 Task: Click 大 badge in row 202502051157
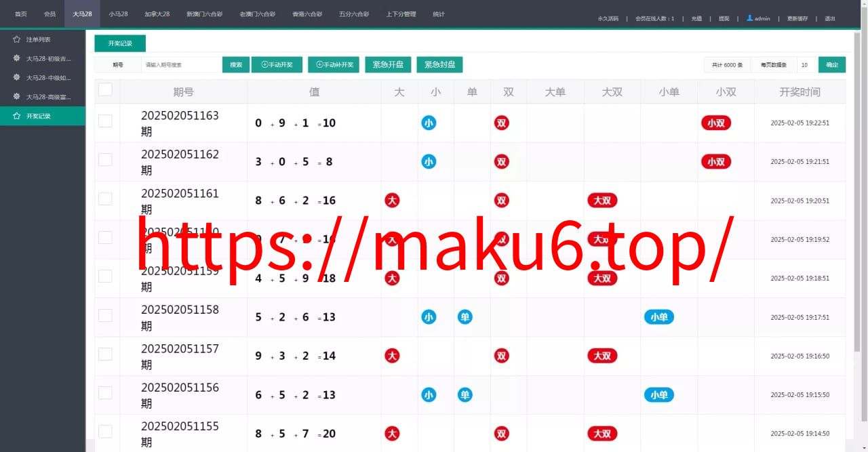[x=392, y=356]
